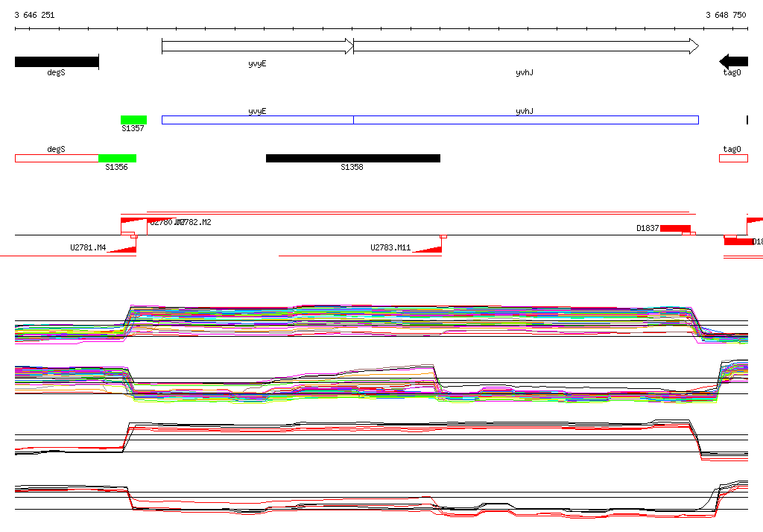
Task: Click tagO label under the black arrow
Action: (x=732, y=72)
